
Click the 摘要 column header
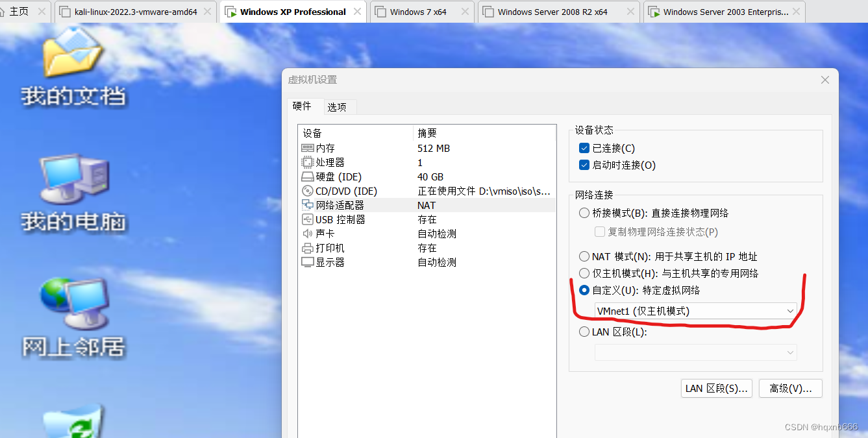[484, 133]
